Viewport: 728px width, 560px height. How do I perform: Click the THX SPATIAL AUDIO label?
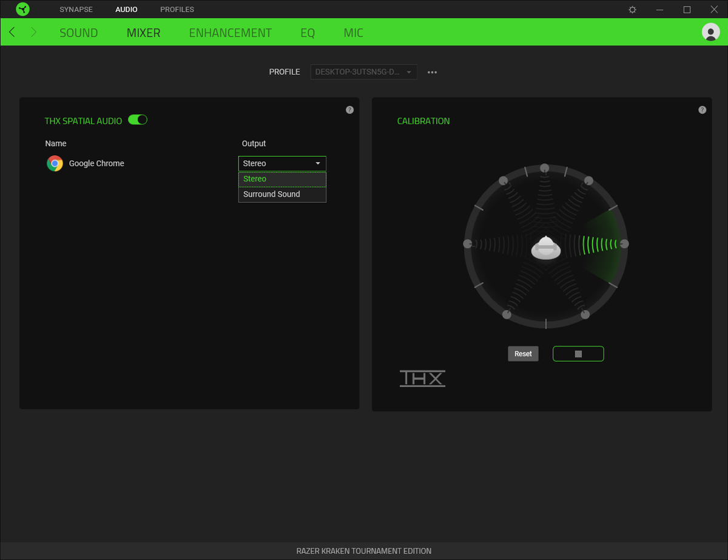[83, 121]
